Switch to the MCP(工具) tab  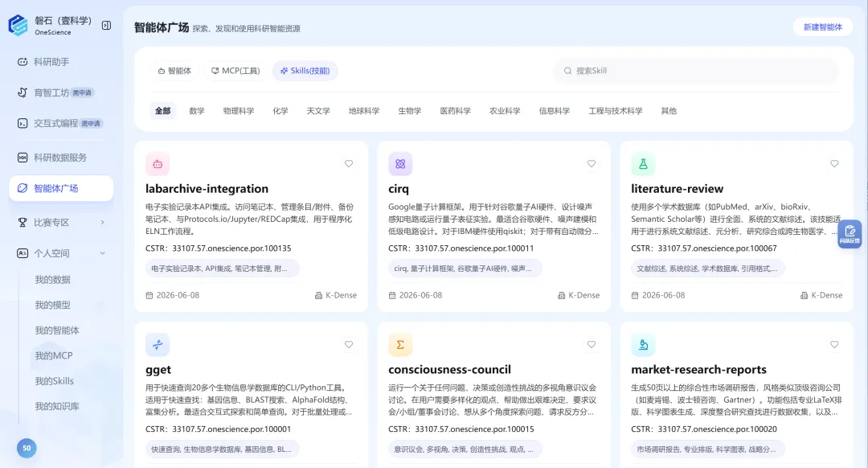(235, 71)
